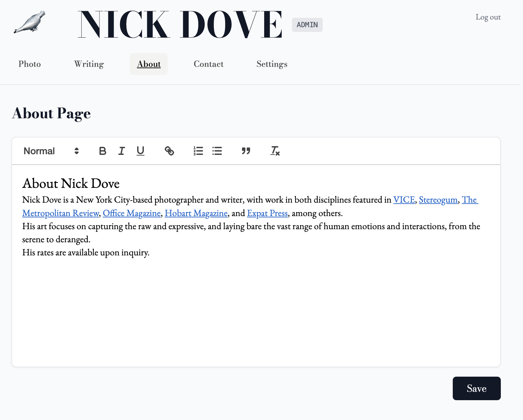Go to the Photo tab

click(x=30, y=64)
